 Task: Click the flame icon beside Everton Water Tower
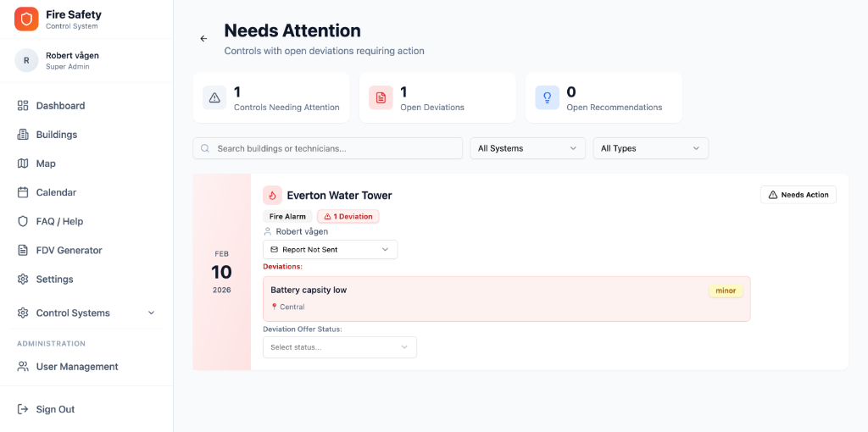(x=272, y=196)
